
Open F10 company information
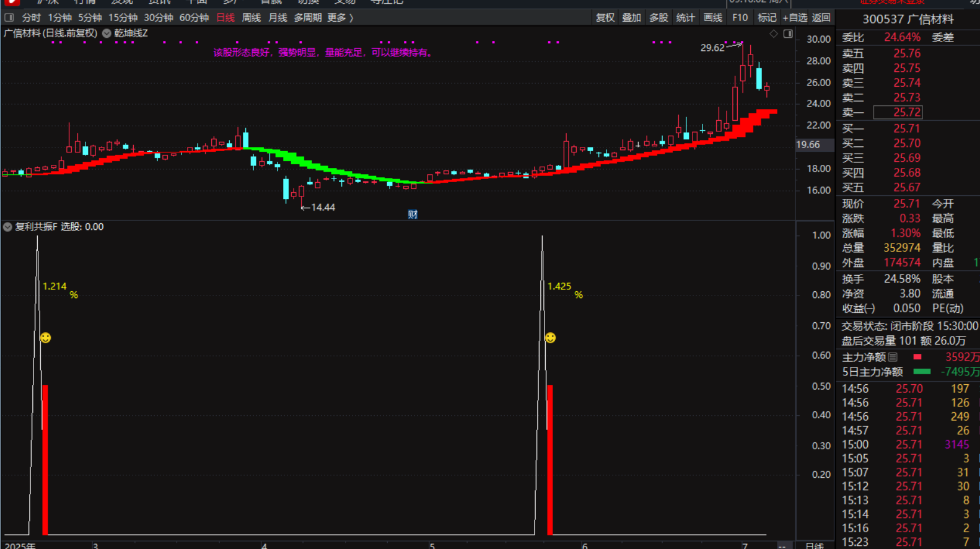coord(740,17)
